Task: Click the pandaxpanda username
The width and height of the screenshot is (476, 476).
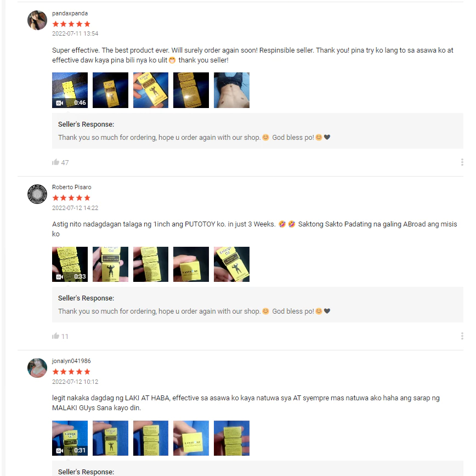Action: click(70, 13)
